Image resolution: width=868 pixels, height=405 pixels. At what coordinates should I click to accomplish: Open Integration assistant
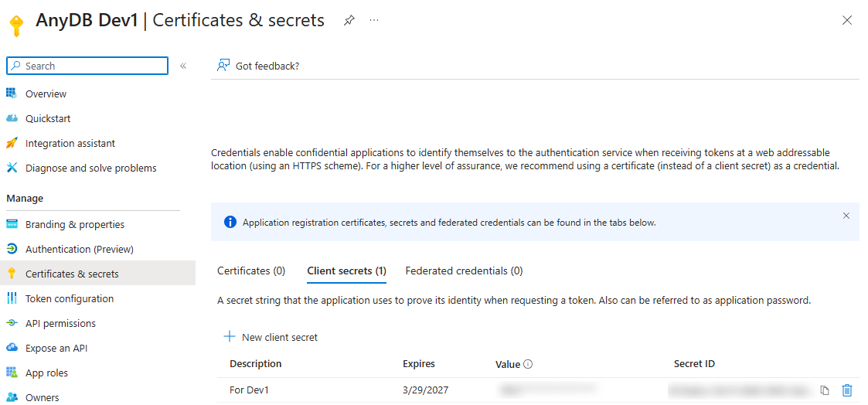(70, 143)
